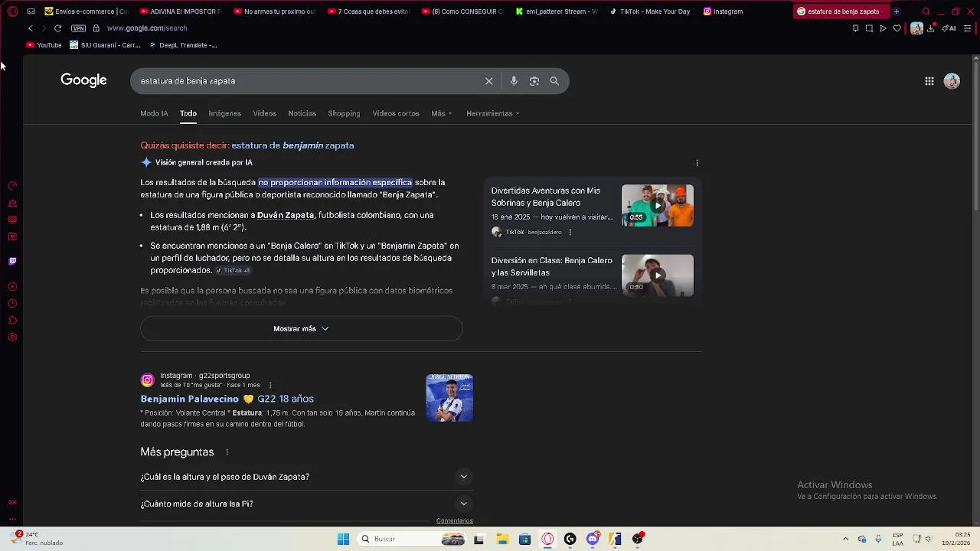980x551 pixels.
Task: Open the weather widget showing 24°C
Action: click(x=38, y=539)
